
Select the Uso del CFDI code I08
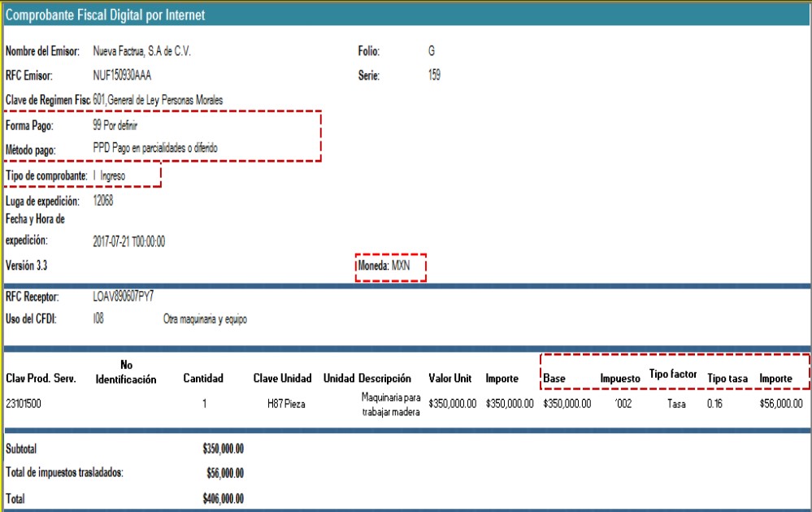coord(98,319)
